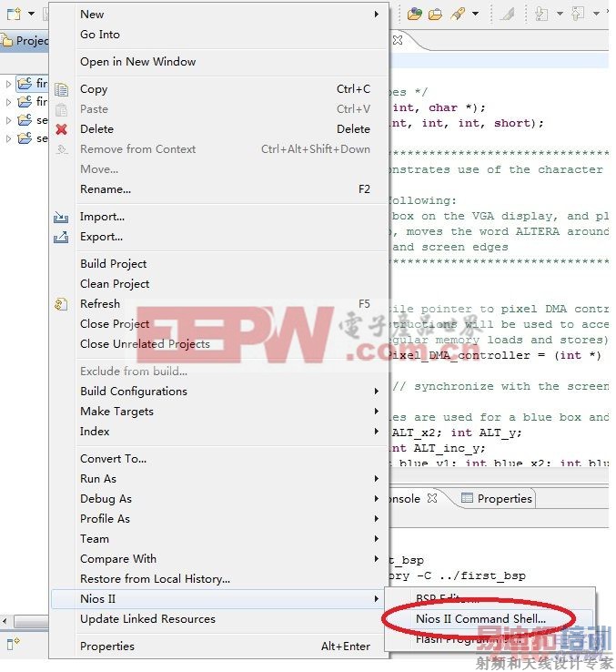Screen dimensions: 616x672
Task: Expand the fourth project tree node
Action: pyautogui.click(x=8, y=138)
